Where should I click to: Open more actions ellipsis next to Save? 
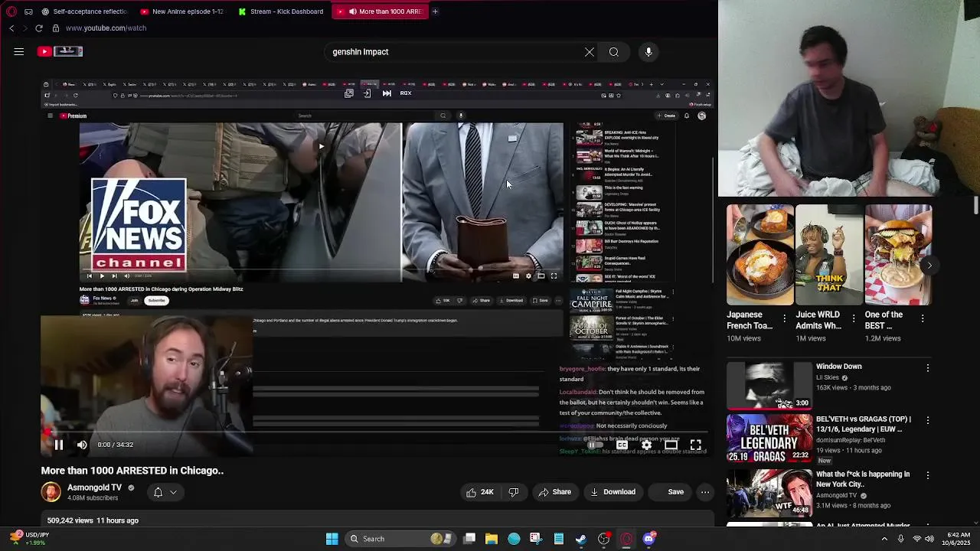pos(705,492)
